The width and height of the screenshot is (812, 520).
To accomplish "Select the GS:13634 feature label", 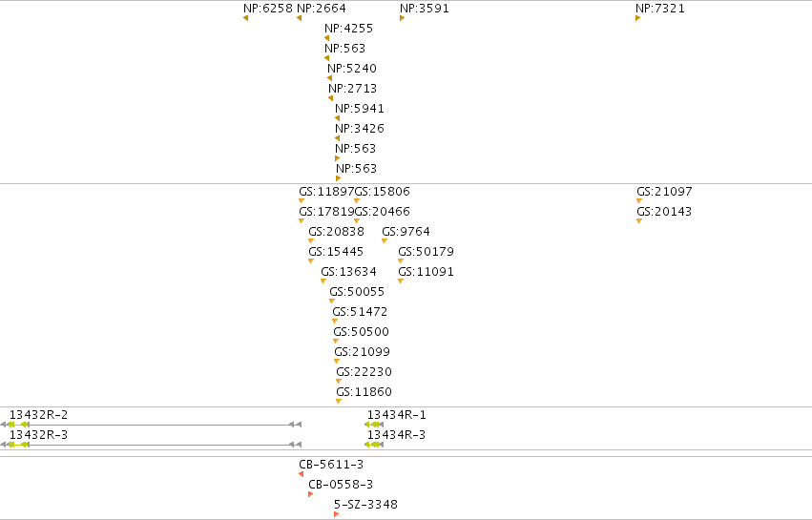I will (x=348, y=272).
